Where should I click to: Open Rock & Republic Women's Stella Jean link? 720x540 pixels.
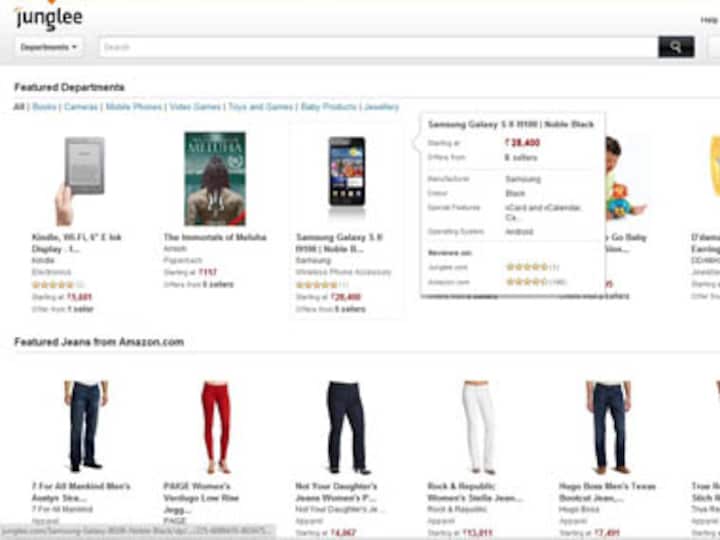474,492
